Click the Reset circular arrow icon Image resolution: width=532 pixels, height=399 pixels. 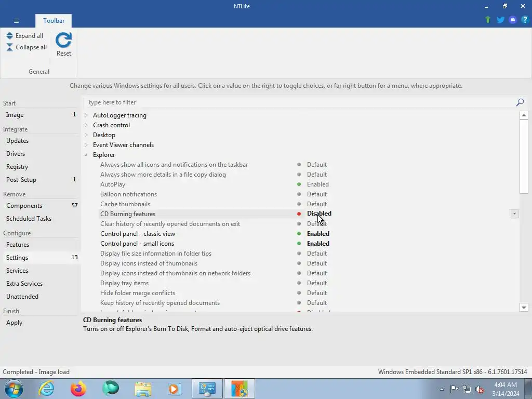63,40
